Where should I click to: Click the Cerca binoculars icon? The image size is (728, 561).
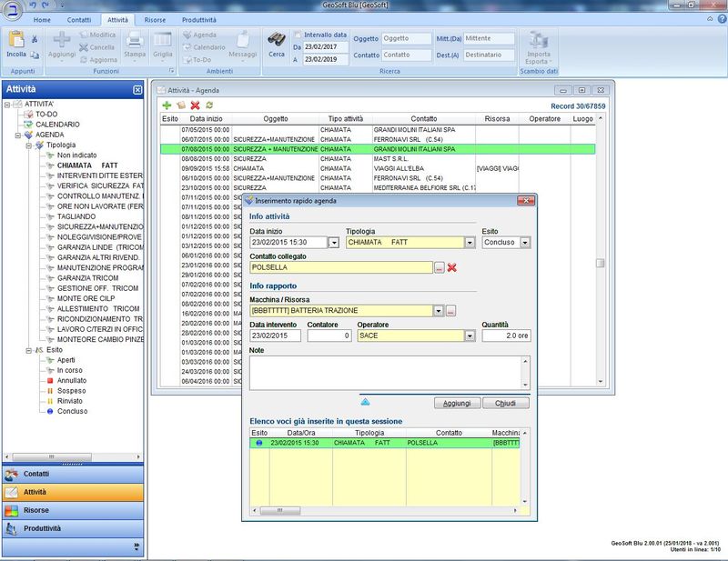coord(277,40)
